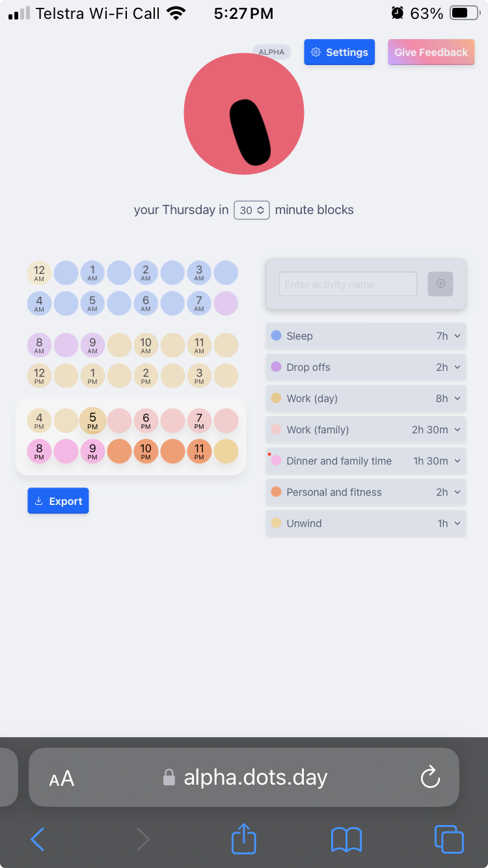Toggle the 10 PM time block dot
The image size is (488, 868).
[x=146, y=452]
